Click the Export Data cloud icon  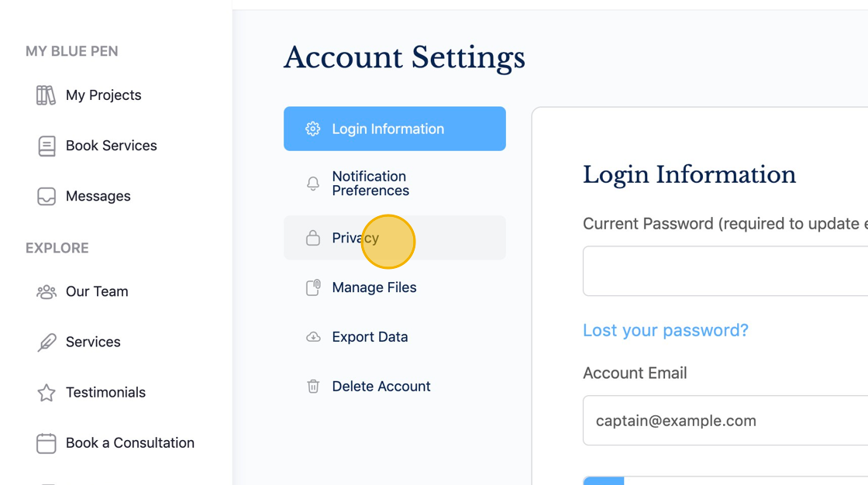[313, 337]
